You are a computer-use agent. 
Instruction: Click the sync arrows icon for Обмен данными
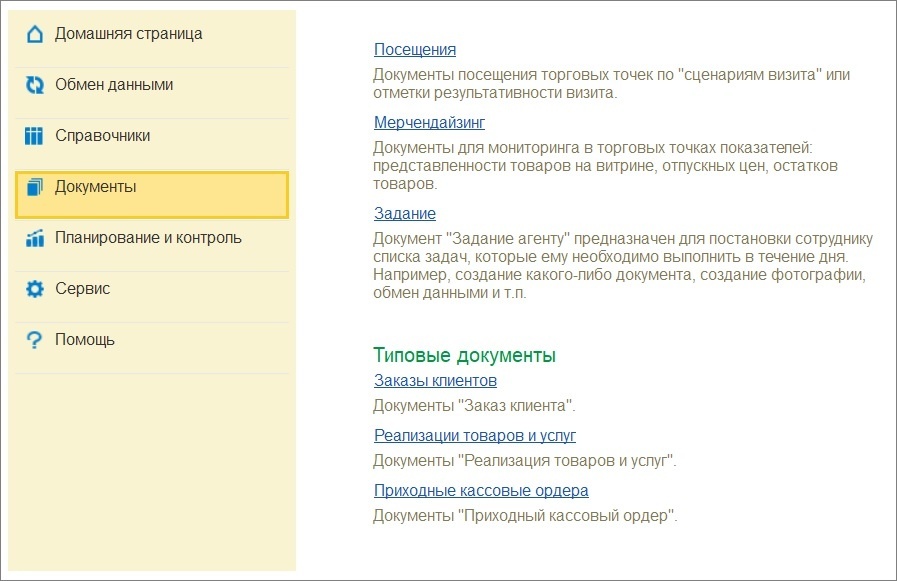[35, 85]
